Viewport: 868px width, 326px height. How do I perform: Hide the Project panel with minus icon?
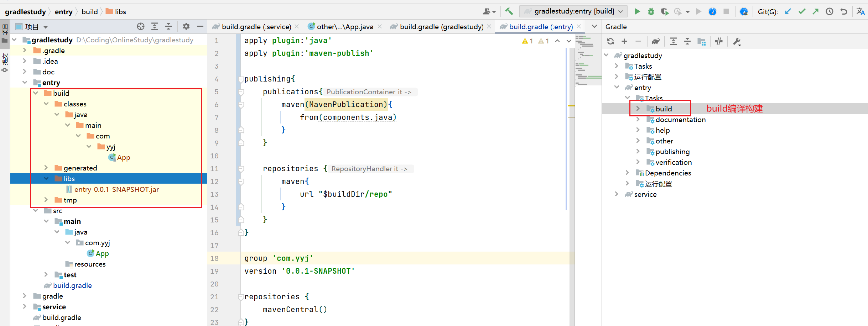coord(200,26)
